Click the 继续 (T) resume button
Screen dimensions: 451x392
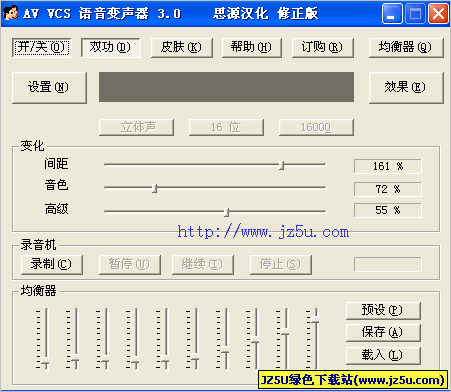[x=203, y=265]
